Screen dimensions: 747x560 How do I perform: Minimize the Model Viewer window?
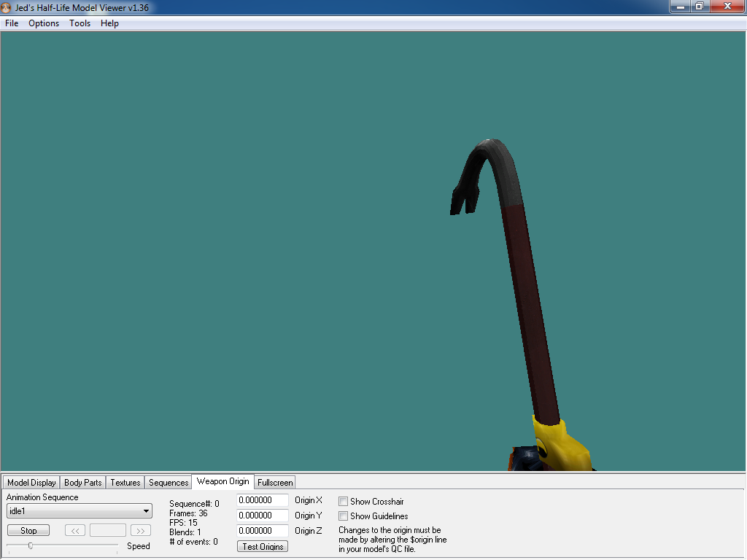point(681,7)
